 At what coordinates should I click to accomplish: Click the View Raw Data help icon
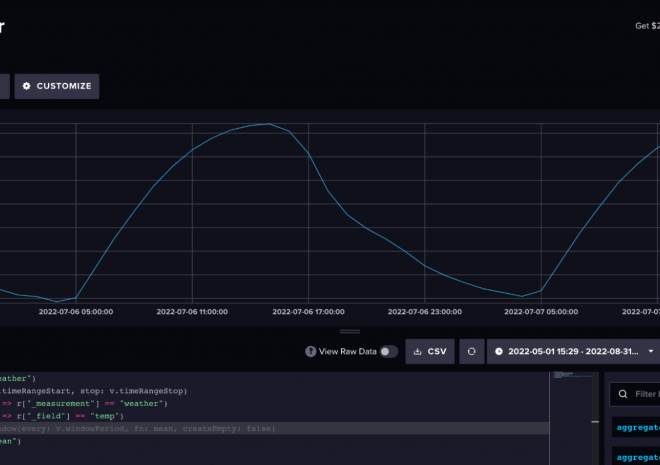click(x=311, y=351)
